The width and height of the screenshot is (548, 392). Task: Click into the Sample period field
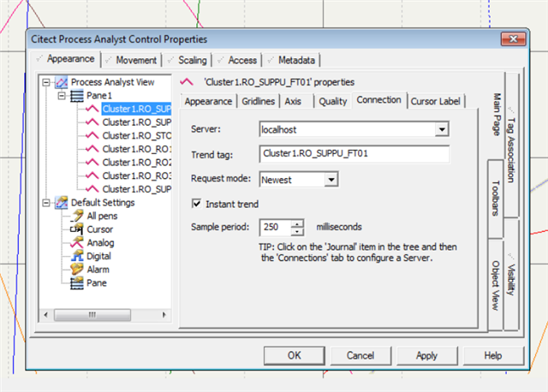(x=276, y=228)
